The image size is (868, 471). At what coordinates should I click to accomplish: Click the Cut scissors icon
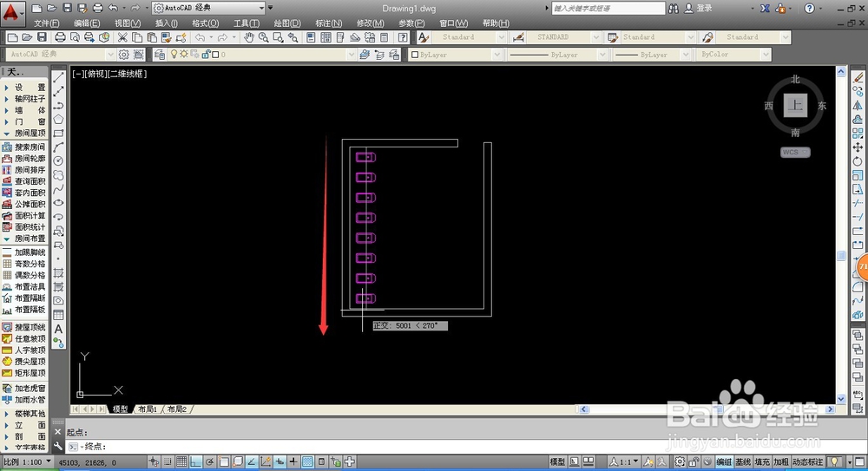[x=122, y=37]
